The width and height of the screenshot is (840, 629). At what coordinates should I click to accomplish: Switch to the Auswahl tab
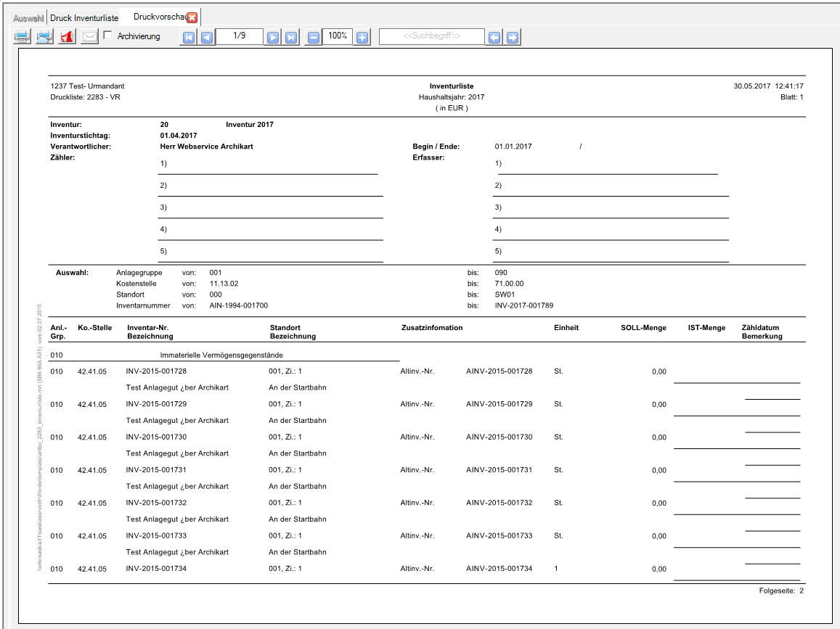pos(28,17)
